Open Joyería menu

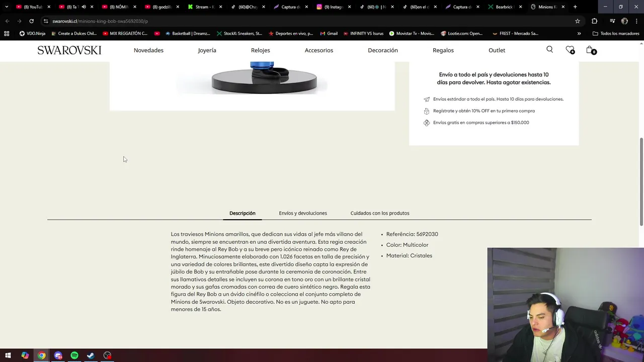click(207, 50)
